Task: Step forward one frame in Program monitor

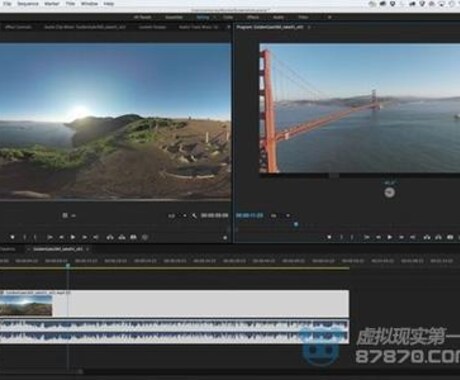Action: pos(401,237)
